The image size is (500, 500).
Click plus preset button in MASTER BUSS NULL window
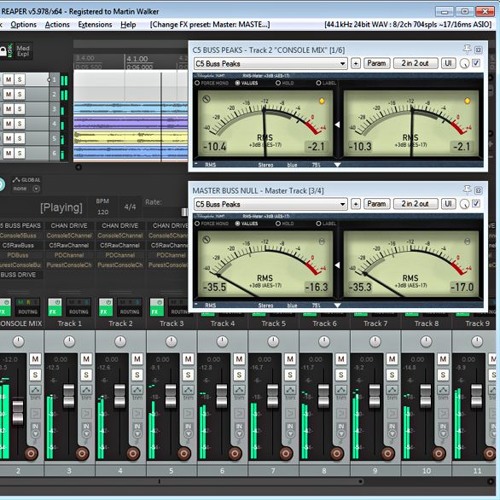(356, 204)
